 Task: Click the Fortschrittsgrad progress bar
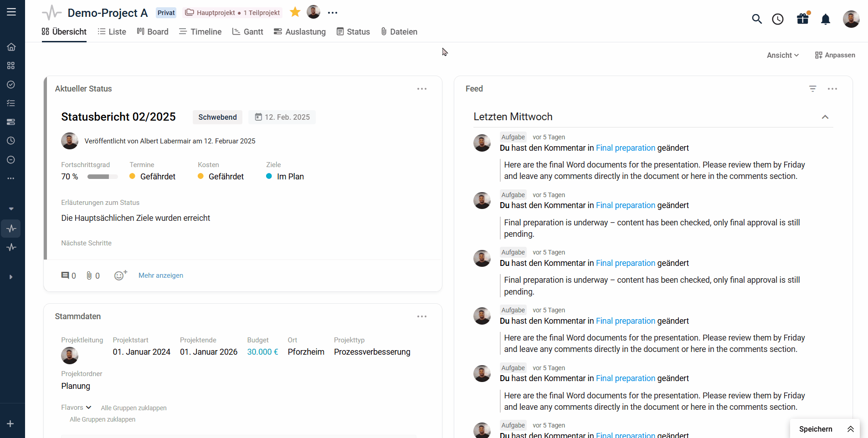pos(103,177)
